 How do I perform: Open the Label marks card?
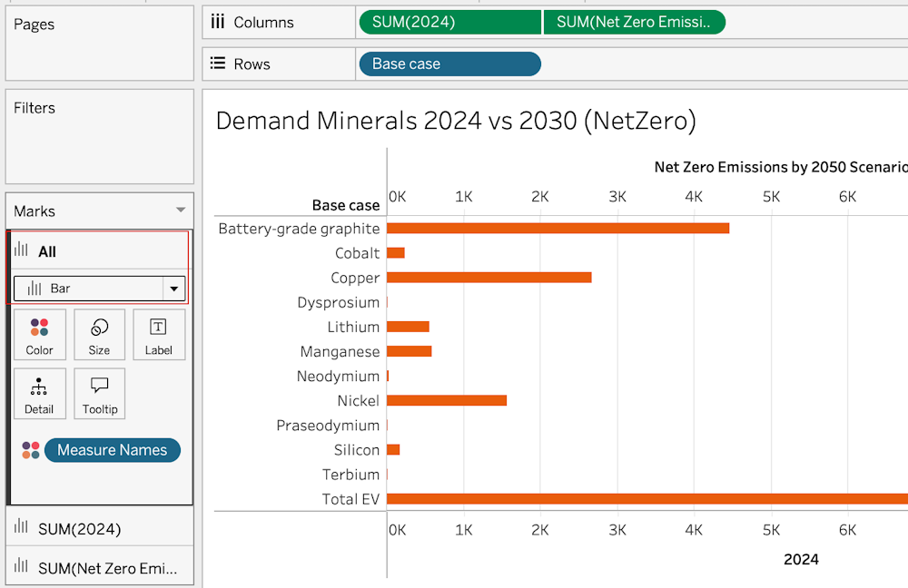(159, 335)
